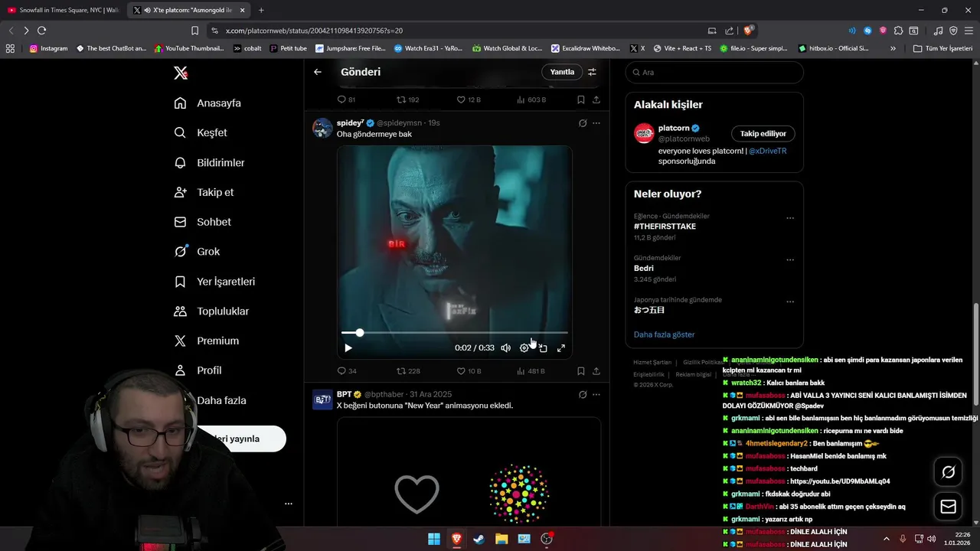Open Yer İşaretleri bookmarks

tap(214, 282)
